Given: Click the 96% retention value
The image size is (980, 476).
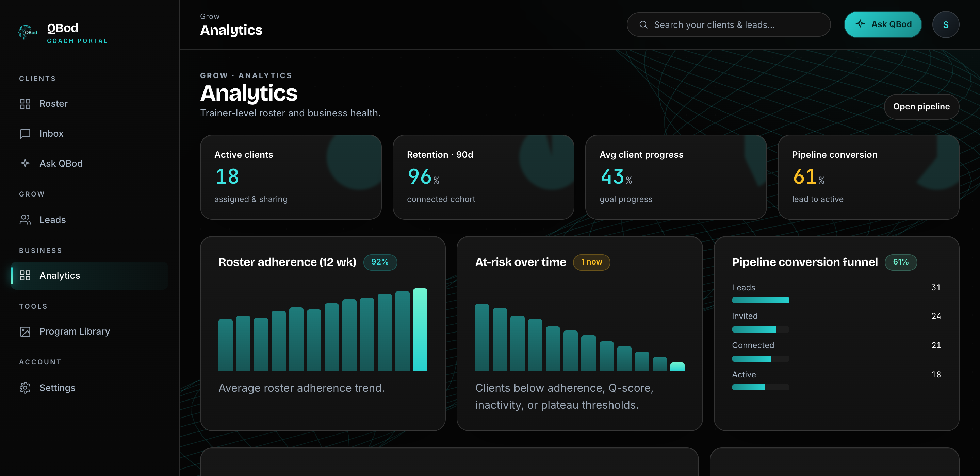Looking at the screenshot, I should click(423, 176).
